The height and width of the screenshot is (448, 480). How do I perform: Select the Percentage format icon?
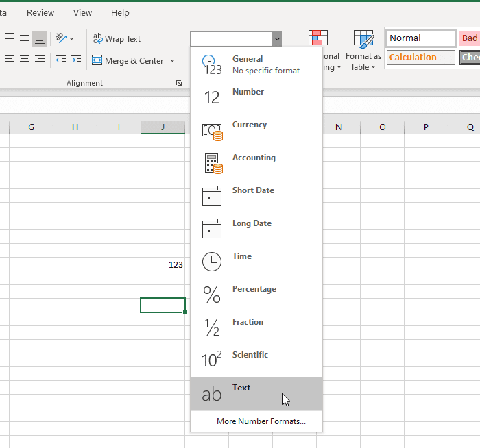(x=211, y=294)
